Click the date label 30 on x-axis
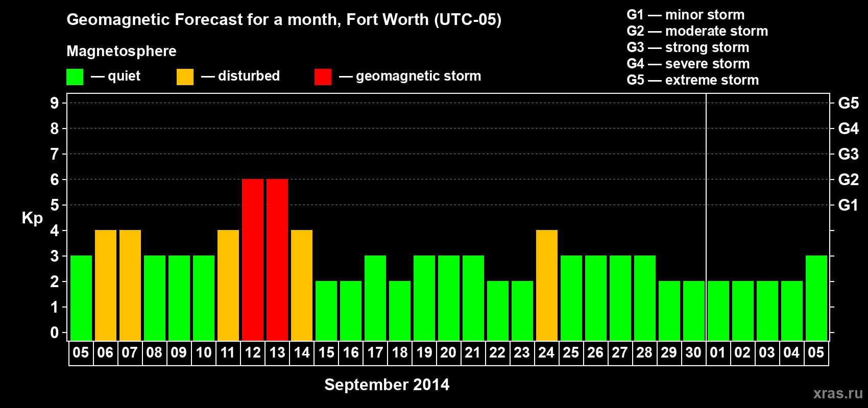This screenshot has width=868, height=408. 693,353
